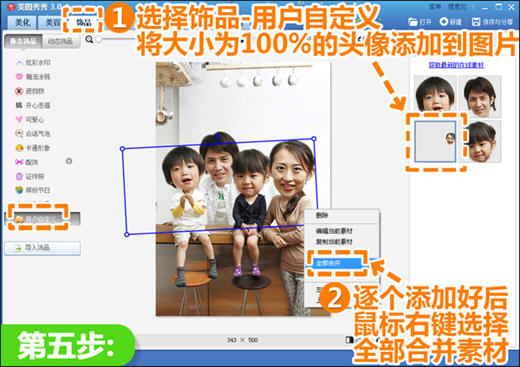
Task: Adjust the zoom slider handle
Action: coord(99,39)
